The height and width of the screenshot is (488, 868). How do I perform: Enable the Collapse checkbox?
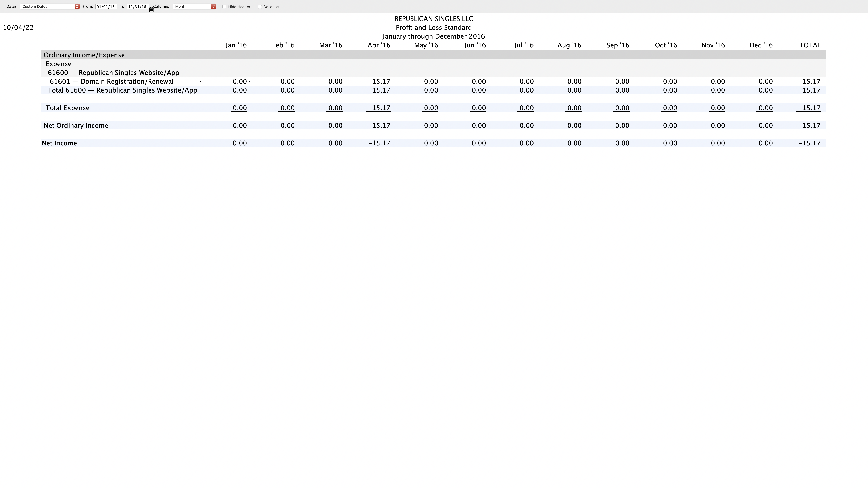[x=260, y=7]
